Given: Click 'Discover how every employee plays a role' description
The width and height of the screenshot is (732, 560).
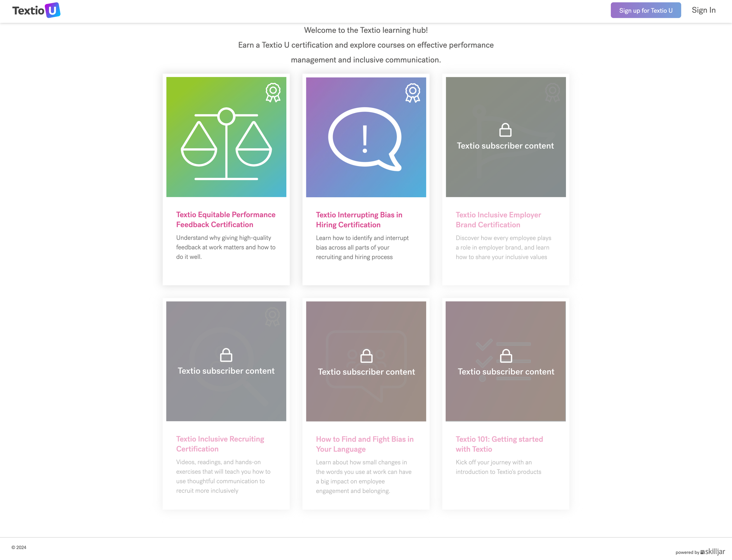Looking at the screenshot, I should coord(503,247).
